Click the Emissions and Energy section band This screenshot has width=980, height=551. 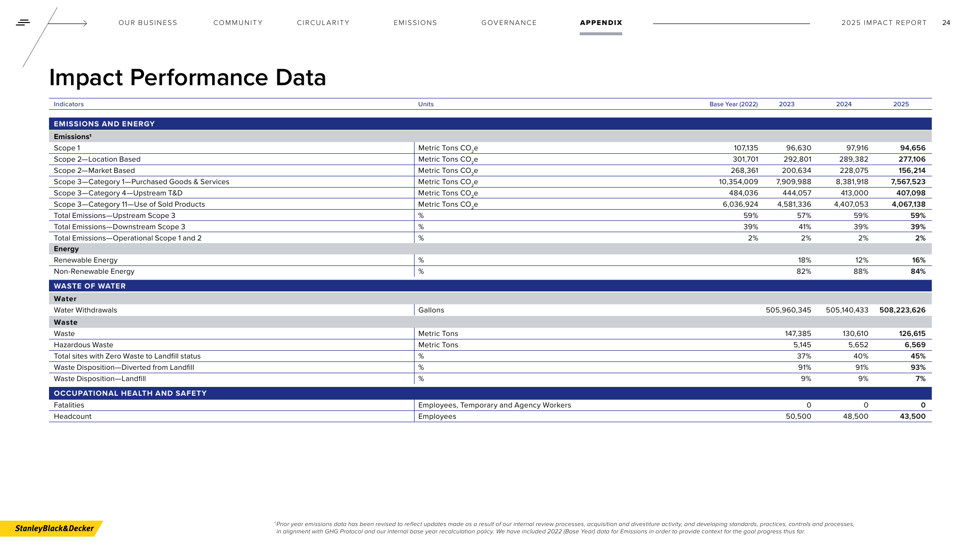pos(490,124)
